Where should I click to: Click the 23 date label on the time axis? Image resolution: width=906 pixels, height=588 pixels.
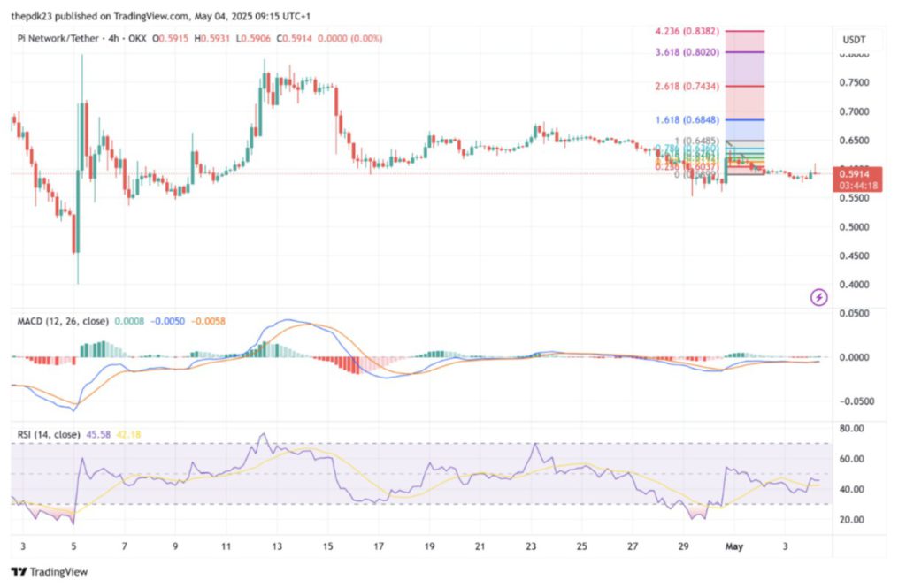pyautogui.click(x=531, y=546)
